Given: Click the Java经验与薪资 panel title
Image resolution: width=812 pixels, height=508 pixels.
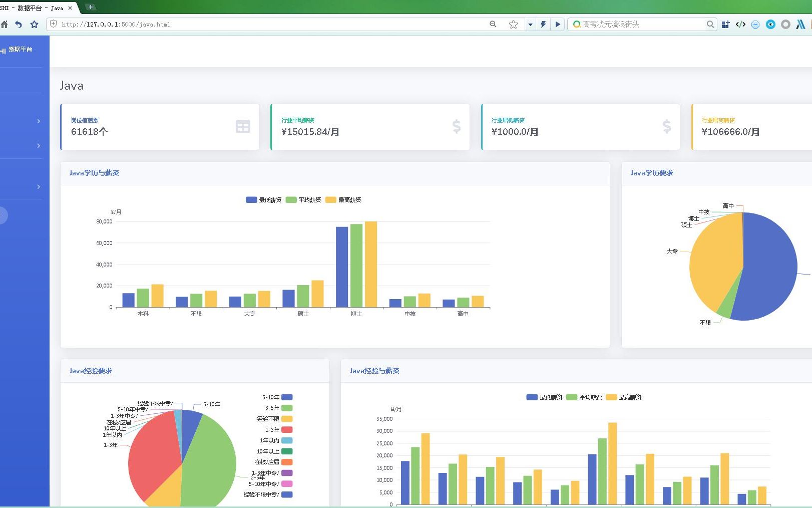Looking at the screenshot, I should [x=374, y=371].
